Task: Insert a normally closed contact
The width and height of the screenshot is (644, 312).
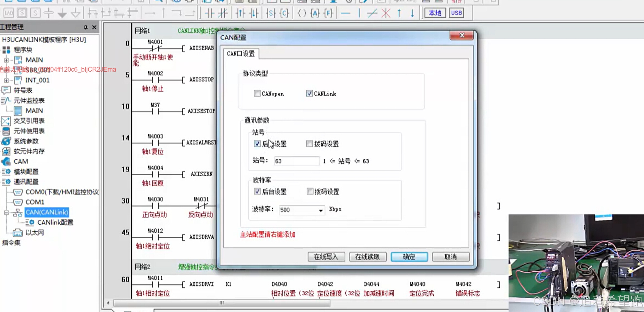Action: pos(223,13)
